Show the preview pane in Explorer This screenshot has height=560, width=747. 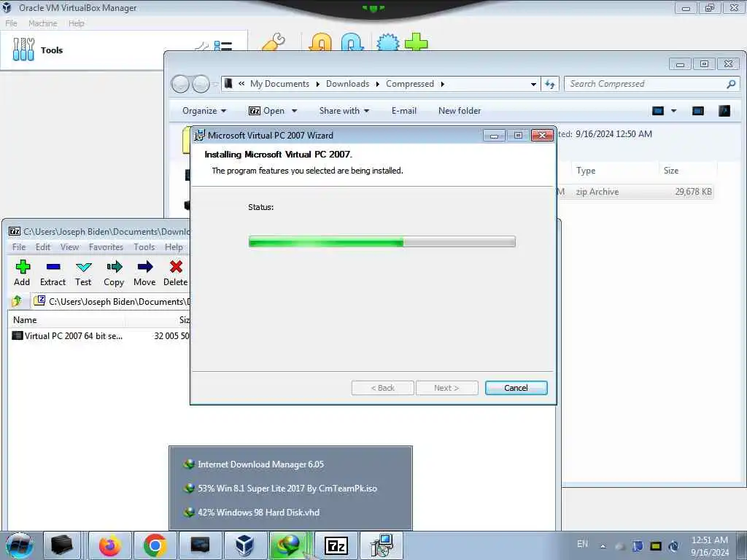698,111
